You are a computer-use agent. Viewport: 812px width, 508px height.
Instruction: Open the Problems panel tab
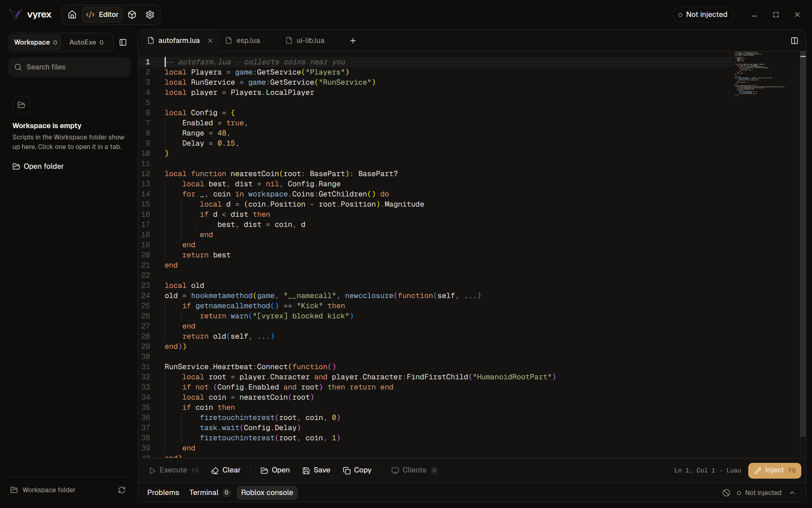point(163,492)
